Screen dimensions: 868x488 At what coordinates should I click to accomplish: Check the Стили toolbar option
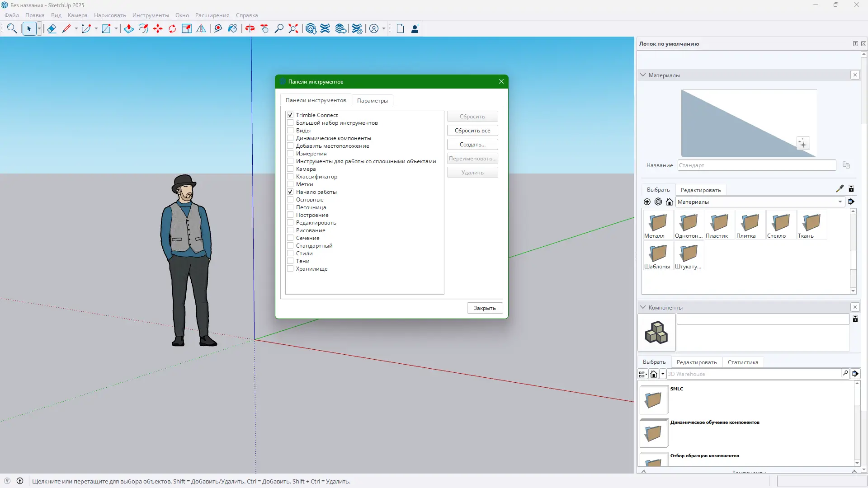(290, 253)
